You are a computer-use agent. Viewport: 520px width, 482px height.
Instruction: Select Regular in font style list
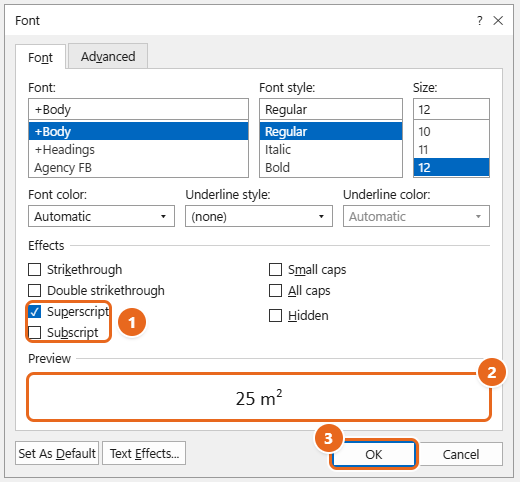coord(331,131)
